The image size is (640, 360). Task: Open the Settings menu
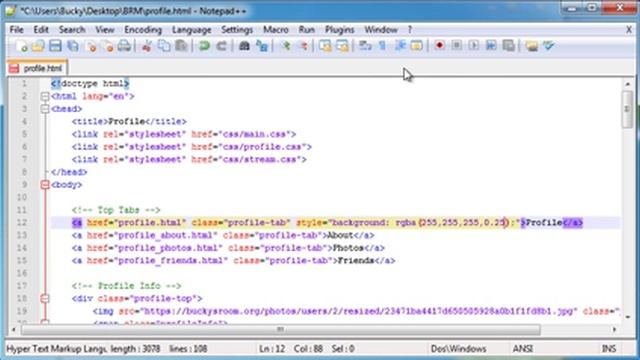[237, 30]
